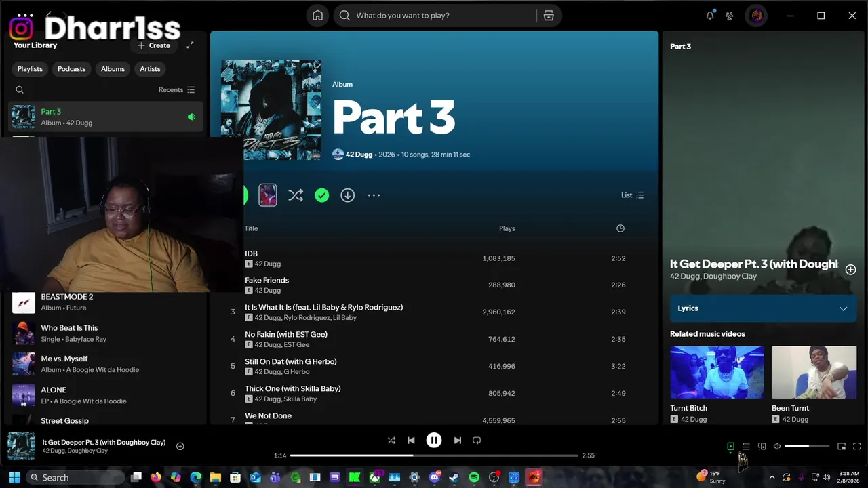Expand Your Library to full view
Viewport: 868px width, 488px height.
[190, 45]
